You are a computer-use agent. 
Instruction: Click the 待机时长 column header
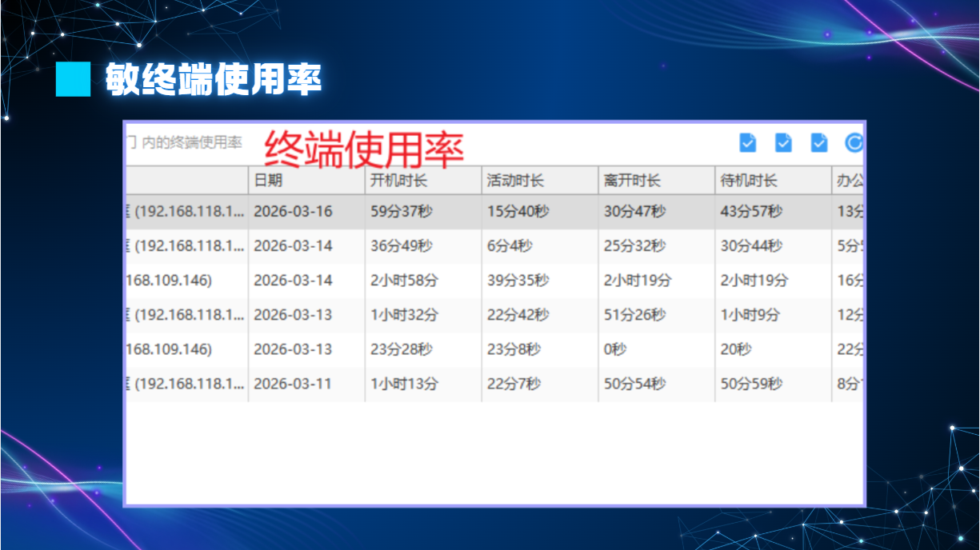click(749, 181)
